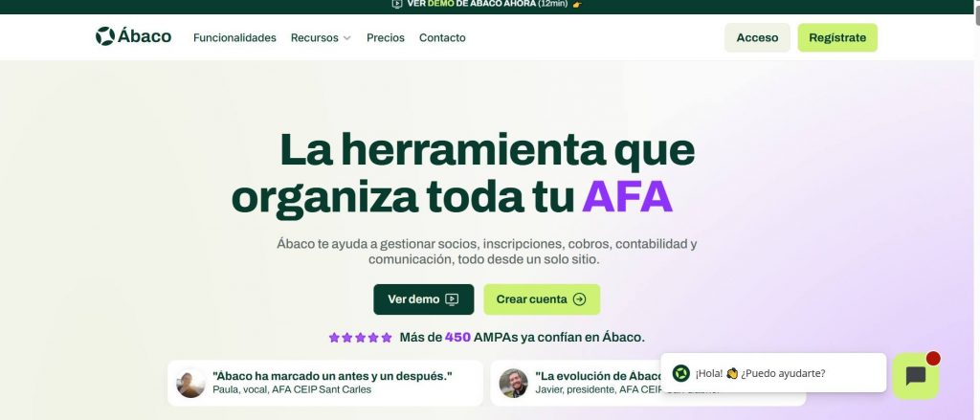The height and width of the screenshot is (420, 980).
Task: Click the play-screen icon in Ver demo
Action: tap(452, 299)
